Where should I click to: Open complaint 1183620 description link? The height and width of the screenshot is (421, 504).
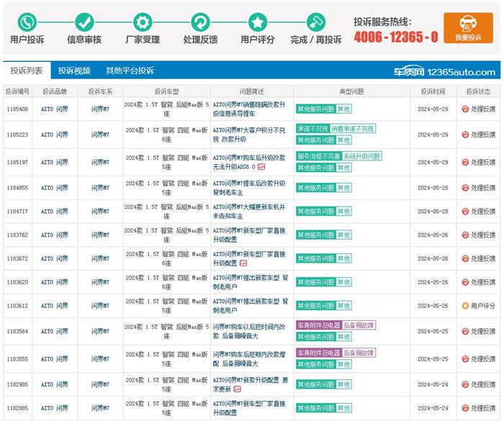pyautogui.click(x=251, y=282)
